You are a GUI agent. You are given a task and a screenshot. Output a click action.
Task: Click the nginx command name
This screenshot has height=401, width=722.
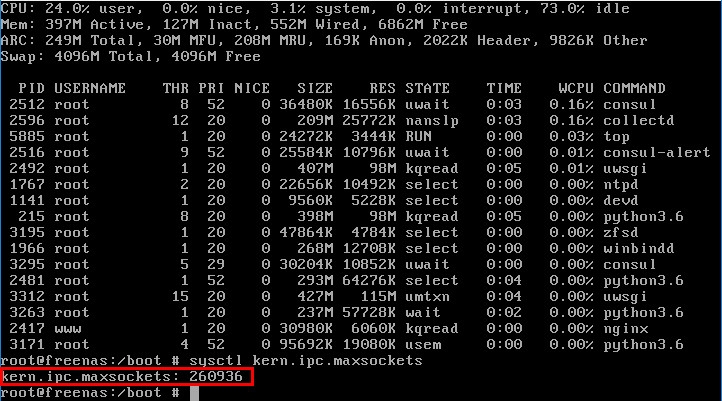point(625,328)
